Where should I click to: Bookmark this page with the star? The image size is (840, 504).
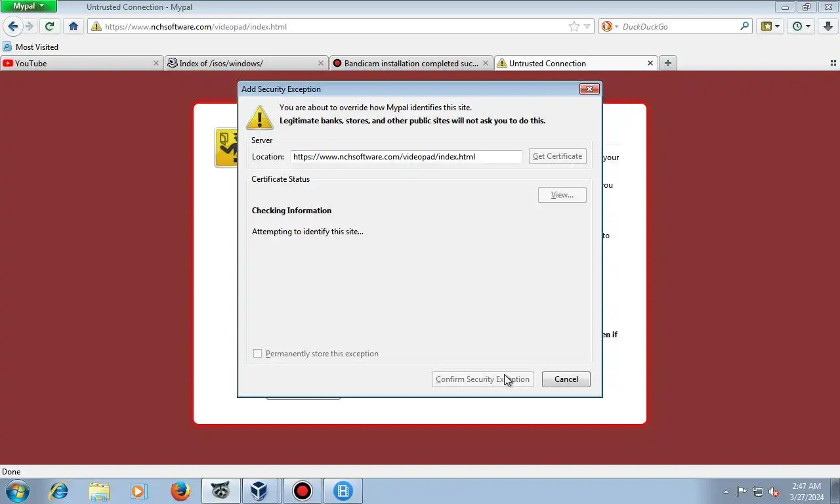[574, 26]
